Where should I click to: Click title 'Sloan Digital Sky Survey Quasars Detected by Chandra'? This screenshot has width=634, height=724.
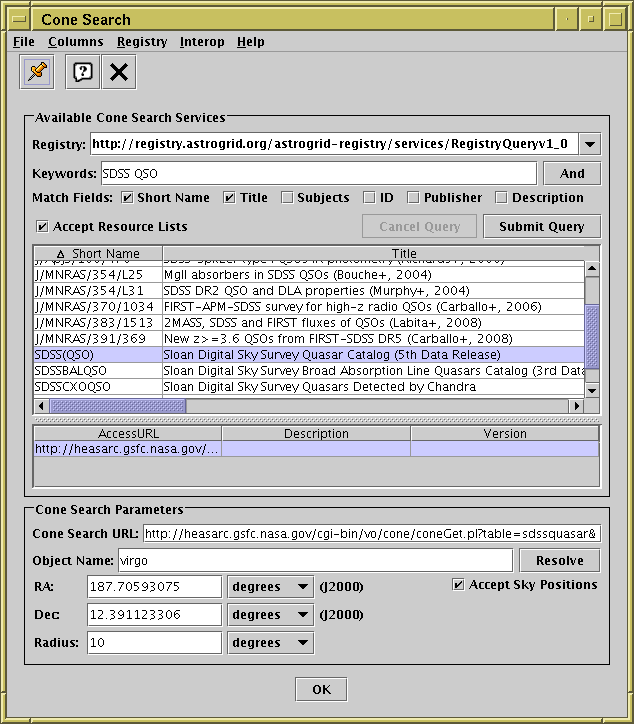click(x=320, y=387)
